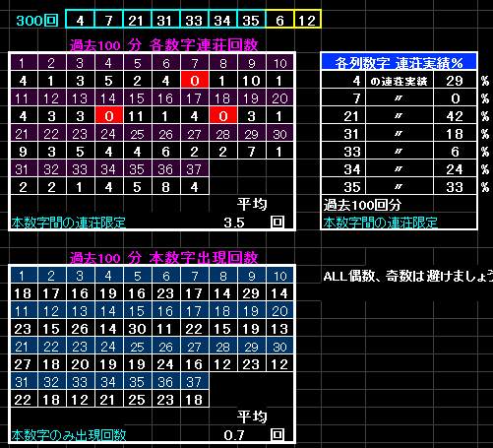Screen dimensions: 493x448
Task: Click the title "過去100 分 各数字連荘回数"
Action: coord(163,45)
